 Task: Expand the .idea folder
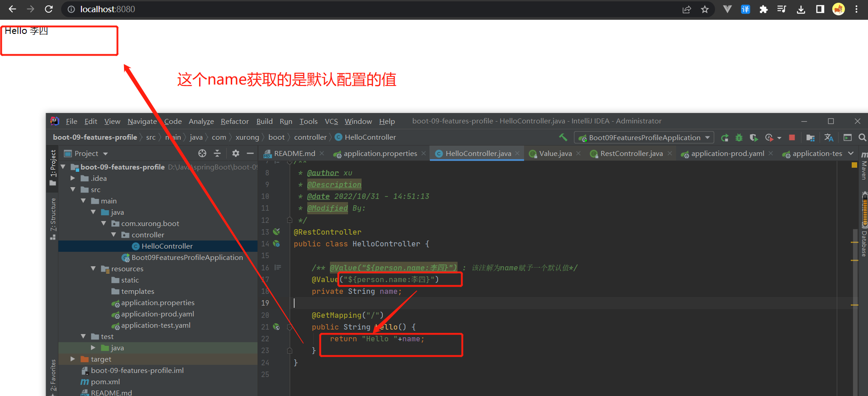73,178
